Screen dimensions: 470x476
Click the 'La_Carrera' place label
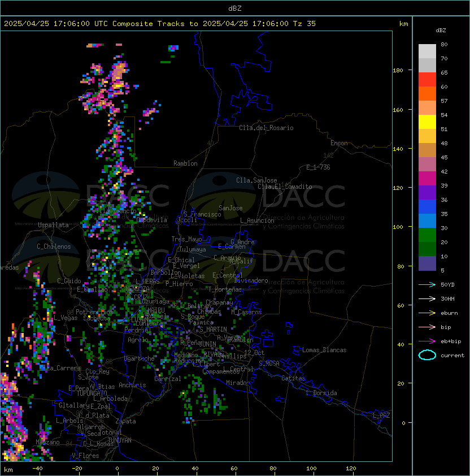[x=64, y=368]
